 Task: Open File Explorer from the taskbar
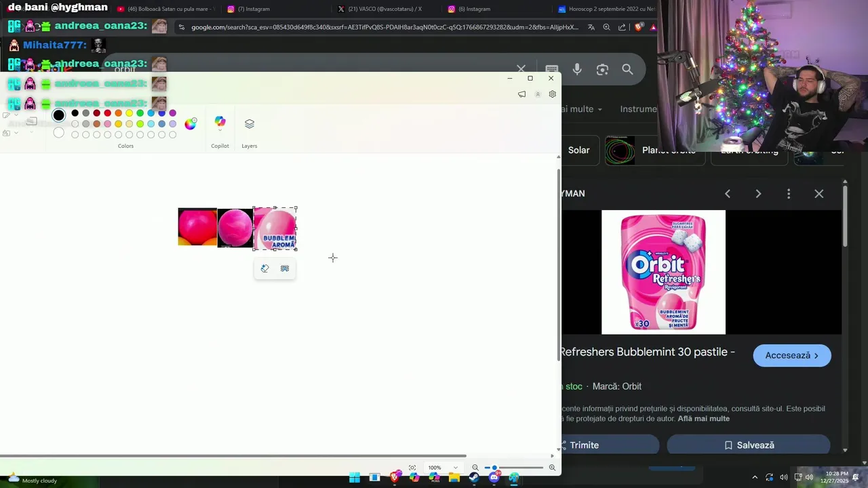454,478
